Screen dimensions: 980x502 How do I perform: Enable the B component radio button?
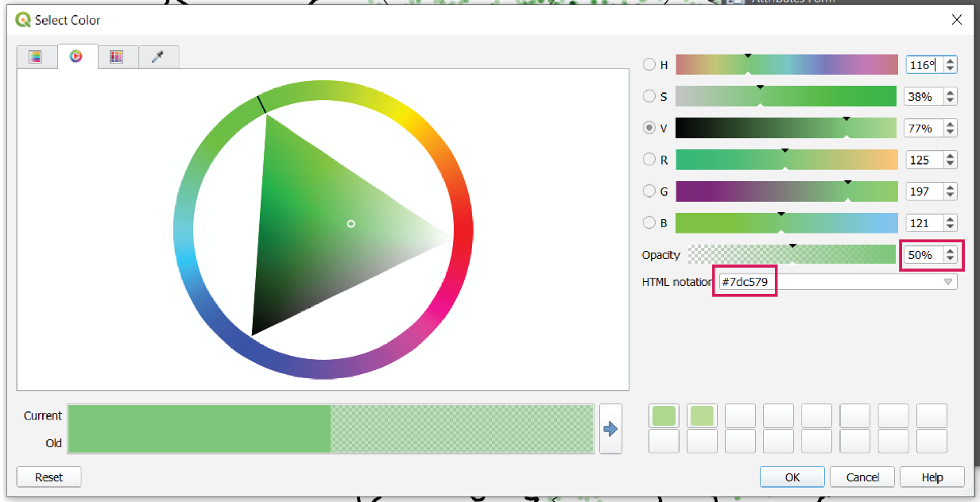(649, 223)
